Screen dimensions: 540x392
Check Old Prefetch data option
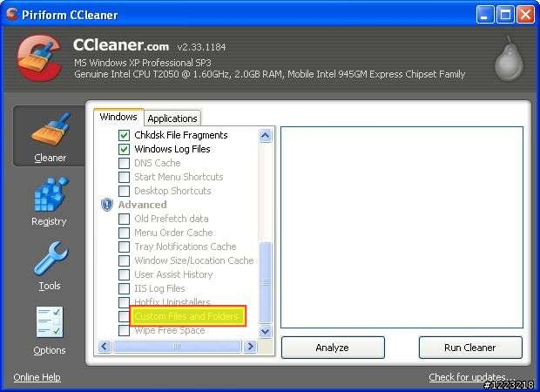click(x=124, y=219)
